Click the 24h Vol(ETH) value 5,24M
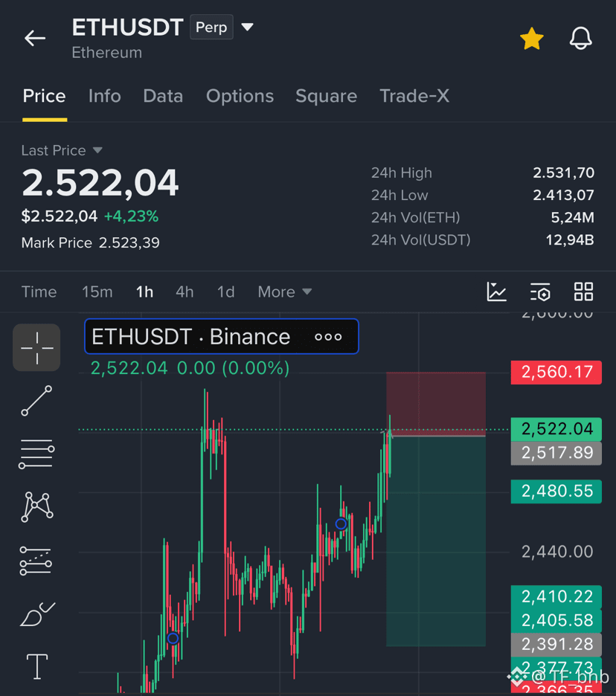Image resolution: width=616 pixels, height=696 pixels. pos(572,217)
